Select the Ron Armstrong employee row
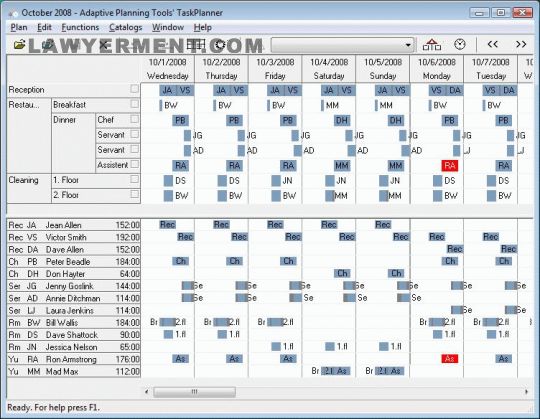Image resolution: width=540 pixels, height=419 pixels. click(x=74, y=359)
